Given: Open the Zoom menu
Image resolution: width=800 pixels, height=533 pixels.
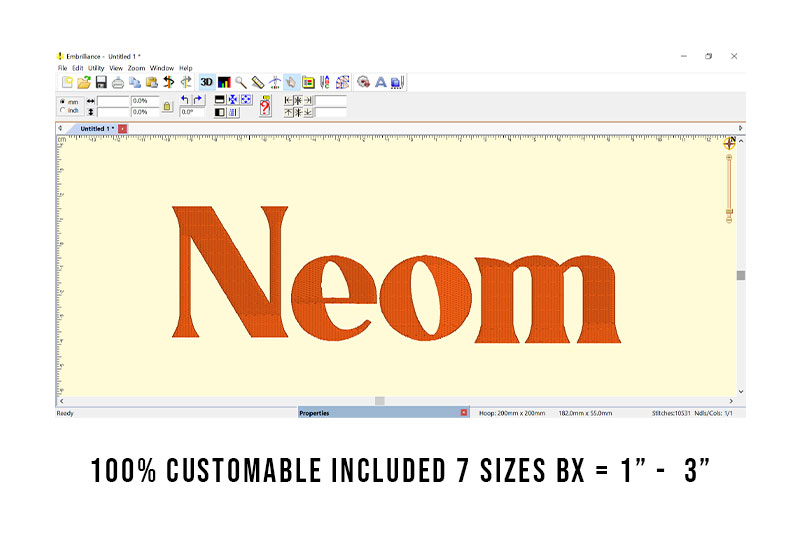Looking at the screenshot, I should click(136, 68).
